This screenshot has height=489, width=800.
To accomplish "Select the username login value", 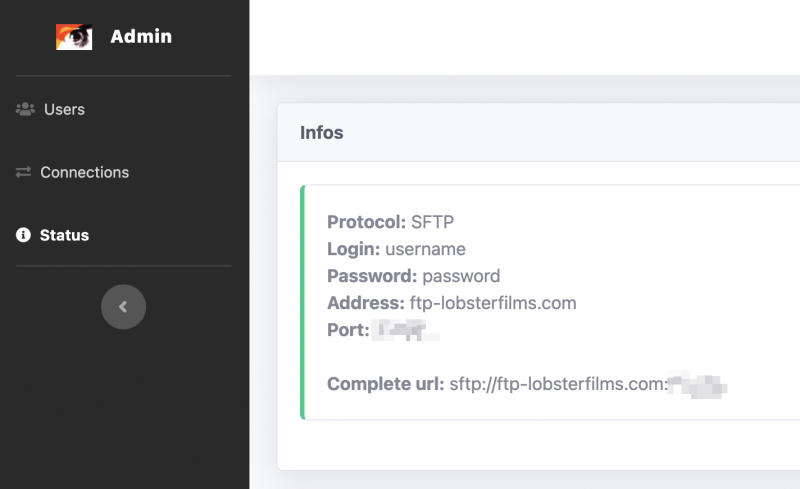I will (425, 249).
